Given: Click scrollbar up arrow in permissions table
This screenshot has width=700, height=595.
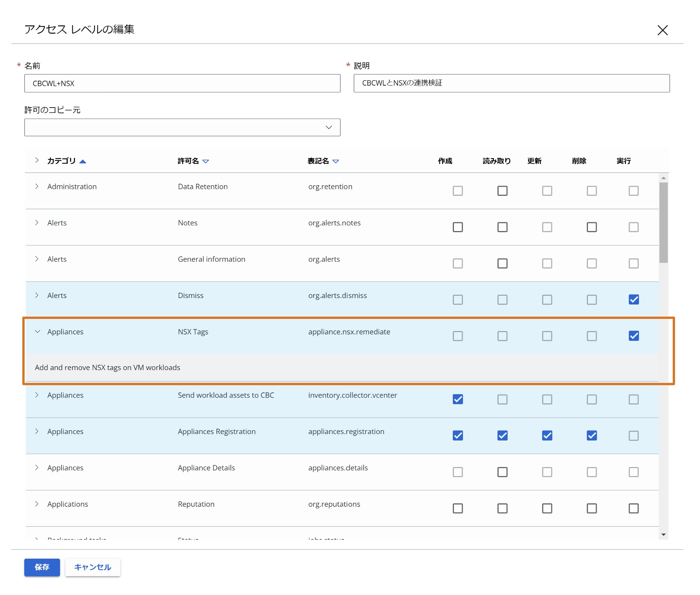Looking at the screenshot, I should 663,178.
